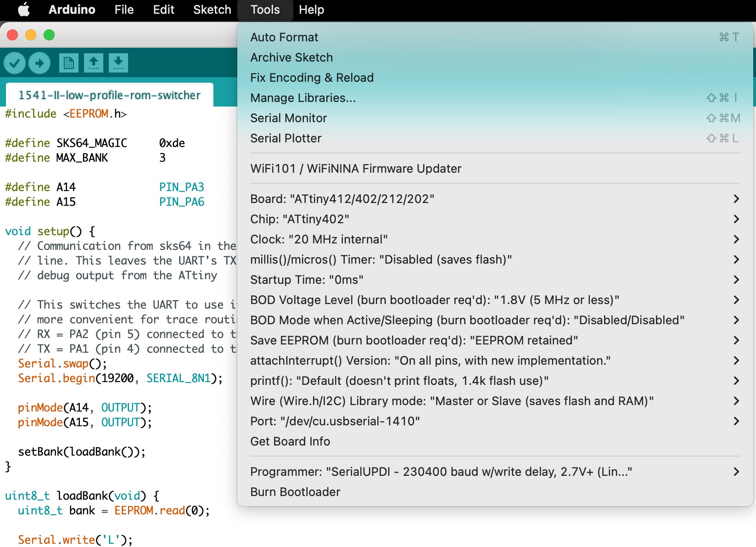Expand the Startup Time 0ms submenu
This screenshot has width=756, height=547.
pyautogui.click(x=495, y=280)
